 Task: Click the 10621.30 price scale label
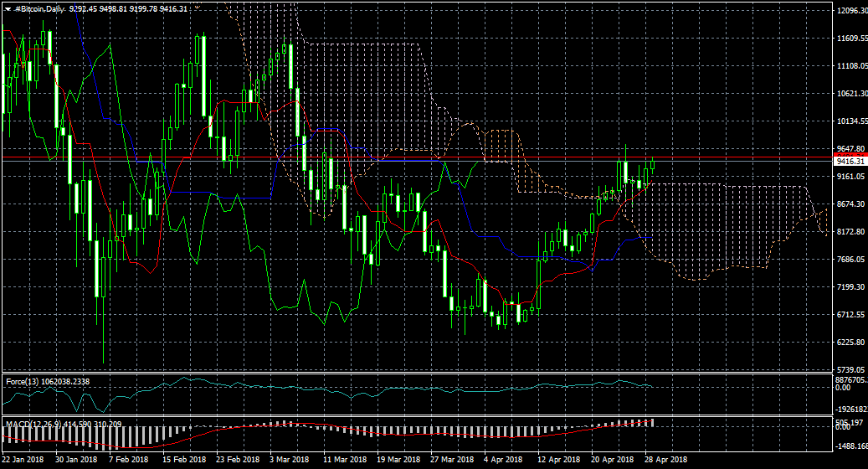pos(851,94)
